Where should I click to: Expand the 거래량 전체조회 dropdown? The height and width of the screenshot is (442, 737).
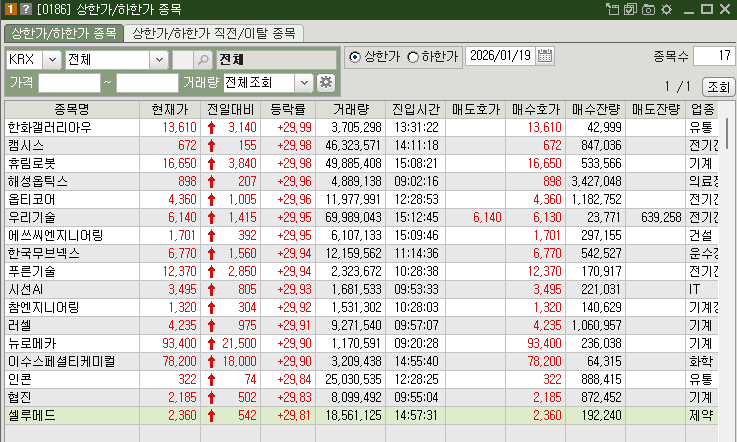[304, 83]
